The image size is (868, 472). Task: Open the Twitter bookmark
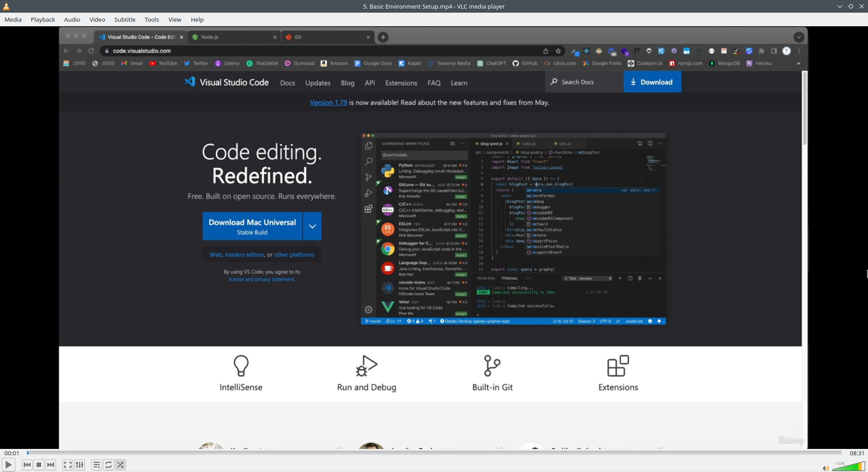click(x=196, y=63)
